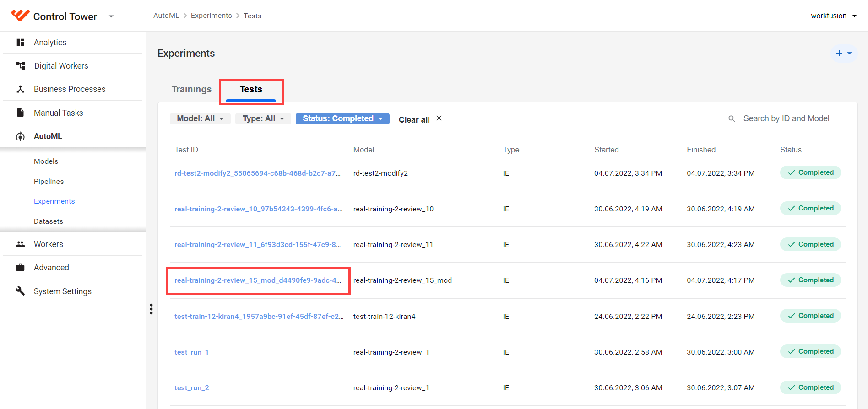Click the Advanced briefcase icon
Viewport: 868px width, 409px height.
tap(20, 268)
